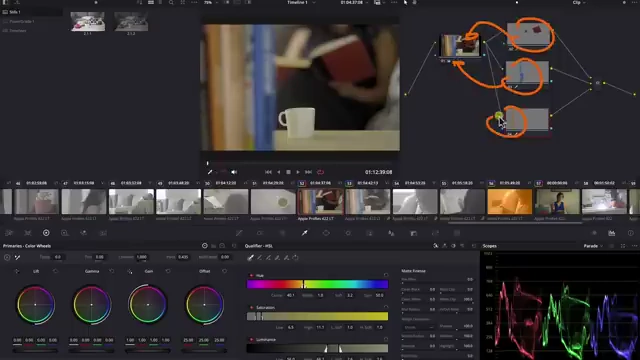Choose the picker add tool
The image size is (640, 360).
[268, 258]
